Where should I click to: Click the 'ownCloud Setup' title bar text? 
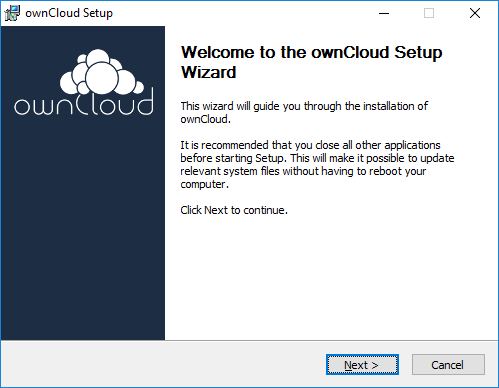pos(69,13)
